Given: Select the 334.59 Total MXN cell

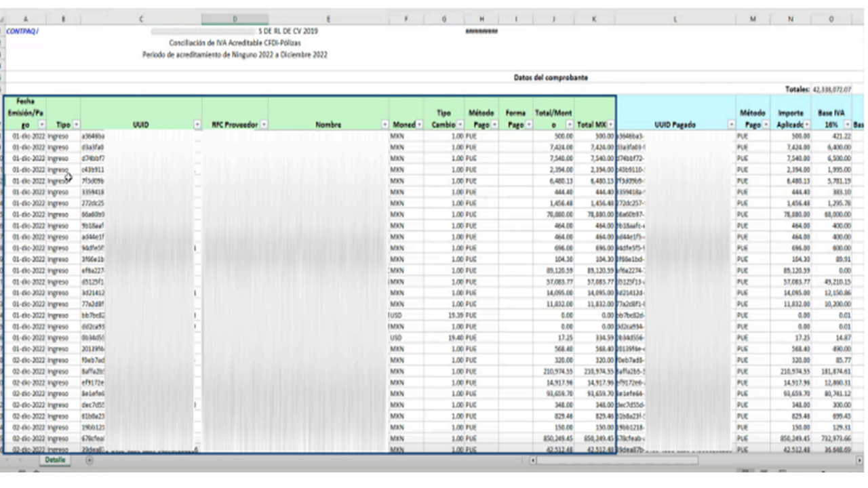Looking at the screenshot, I should pyautogui.click(x=595, y=338).
